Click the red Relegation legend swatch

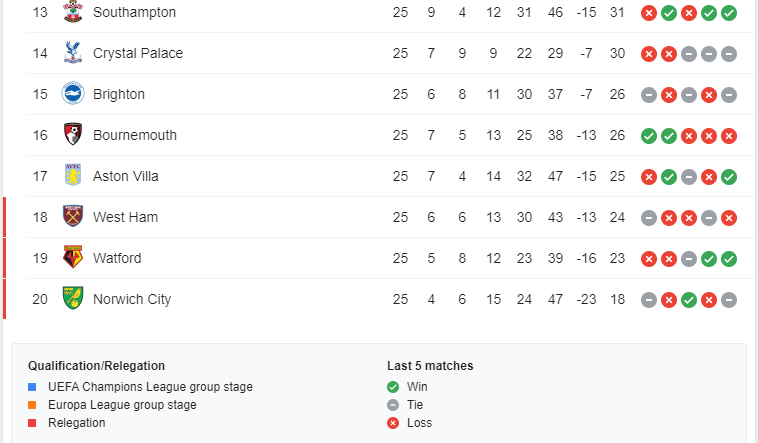pos(33,423)
